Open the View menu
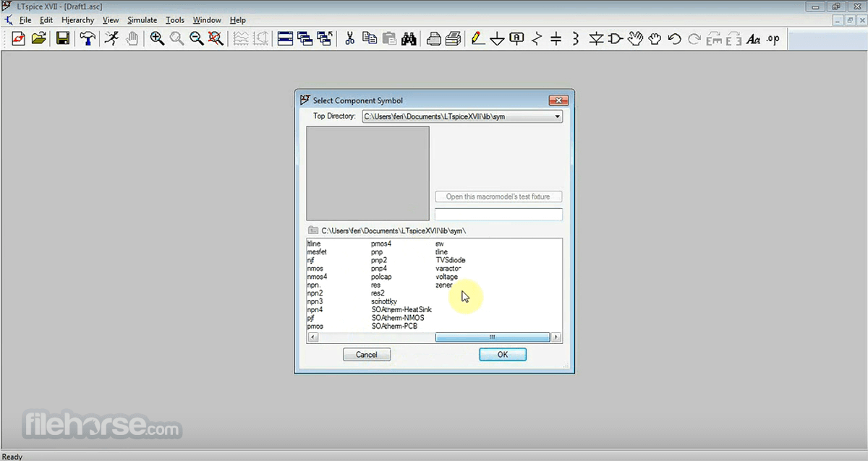 coord(111,20)
